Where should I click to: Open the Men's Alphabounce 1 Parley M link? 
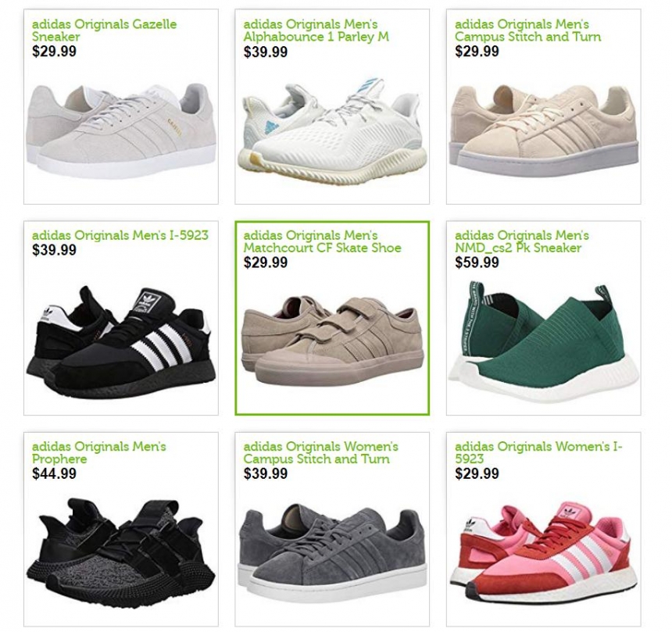(316, 30)
